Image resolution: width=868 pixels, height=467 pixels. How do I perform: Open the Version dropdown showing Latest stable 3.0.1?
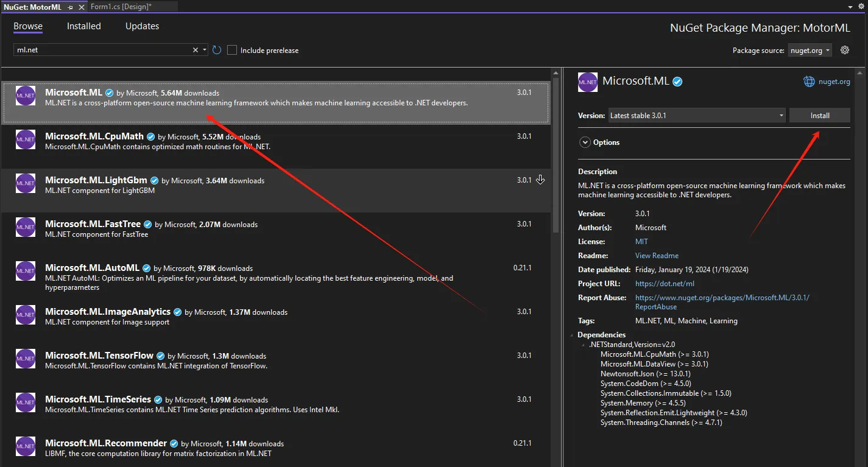697,116
